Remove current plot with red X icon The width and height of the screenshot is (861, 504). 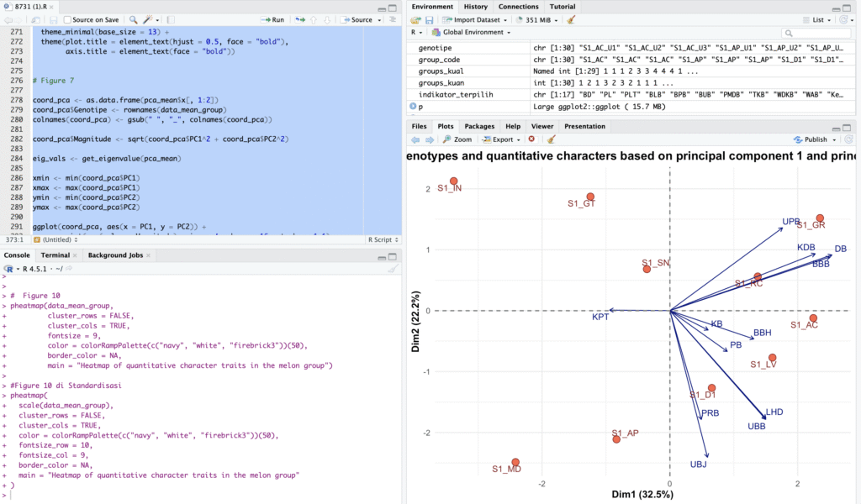click(531, 139)
